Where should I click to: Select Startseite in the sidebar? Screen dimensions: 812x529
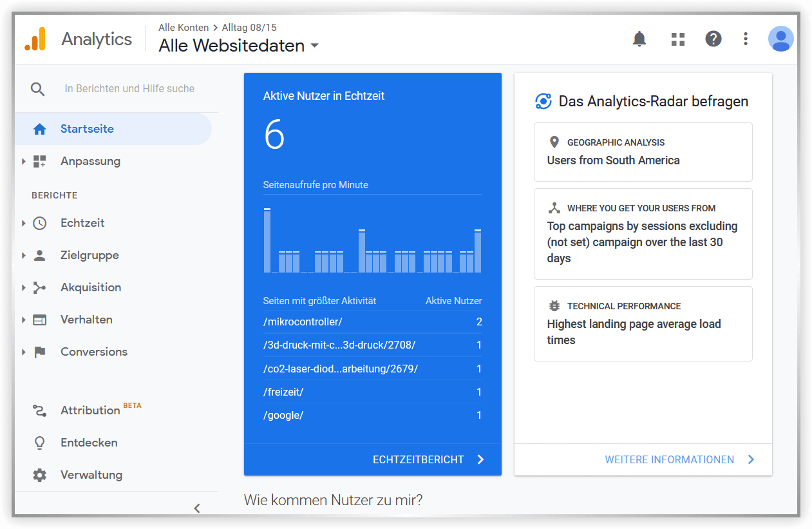(114, 129)
